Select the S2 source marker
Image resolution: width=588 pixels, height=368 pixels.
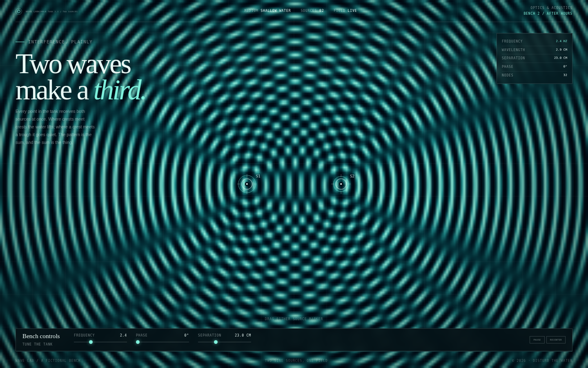click(x=341, y=184)
